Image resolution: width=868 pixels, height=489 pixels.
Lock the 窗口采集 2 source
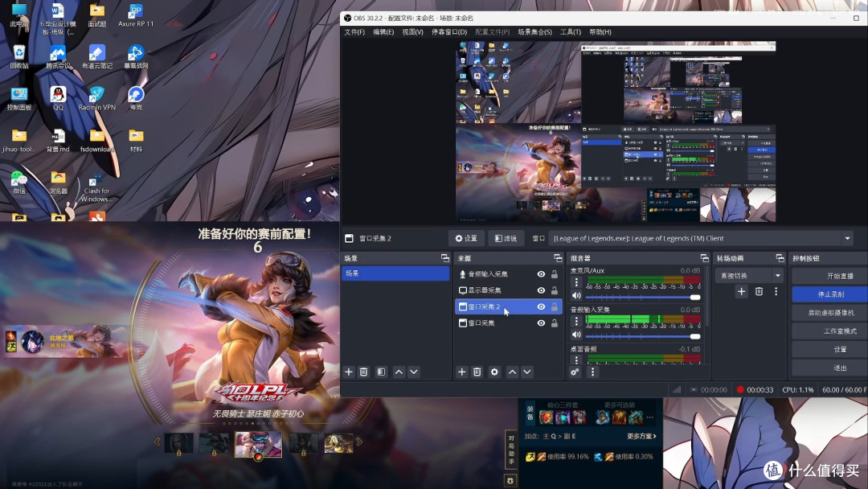(x=554, y=306)
